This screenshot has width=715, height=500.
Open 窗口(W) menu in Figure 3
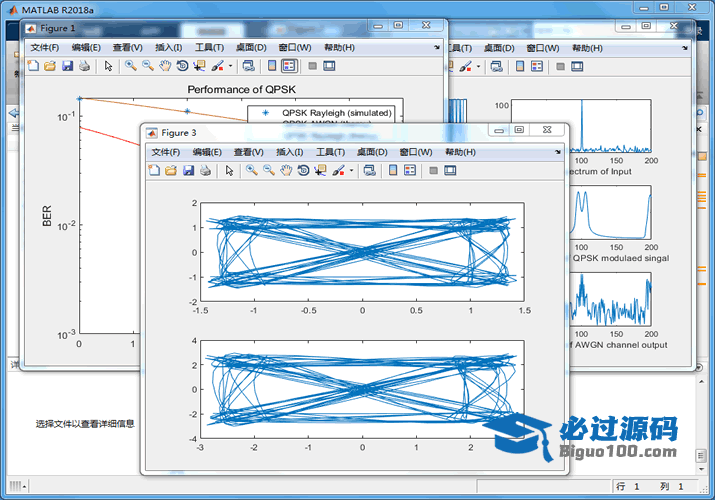pyautogui.click(x=416, y=152)
